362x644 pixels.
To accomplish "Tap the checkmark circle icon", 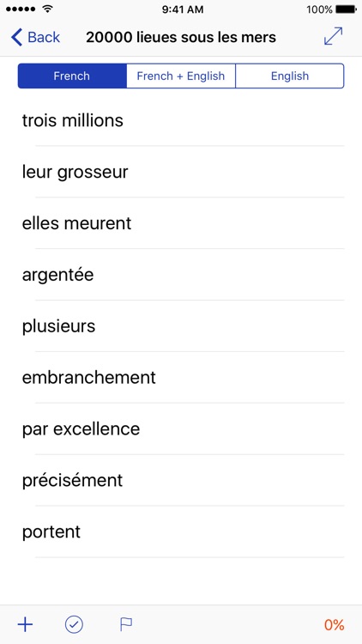I will click(74, 625).
